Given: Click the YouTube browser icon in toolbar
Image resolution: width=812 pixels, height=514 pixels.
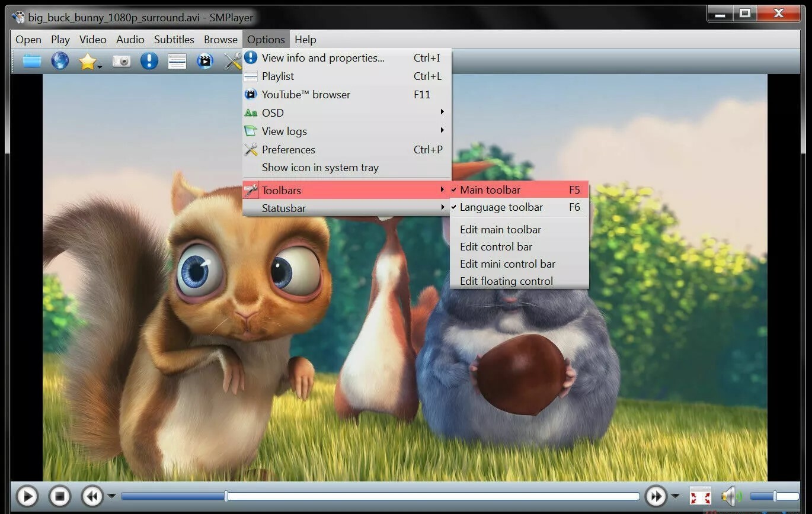Looking at the screenshot, I should pos(205,61).
